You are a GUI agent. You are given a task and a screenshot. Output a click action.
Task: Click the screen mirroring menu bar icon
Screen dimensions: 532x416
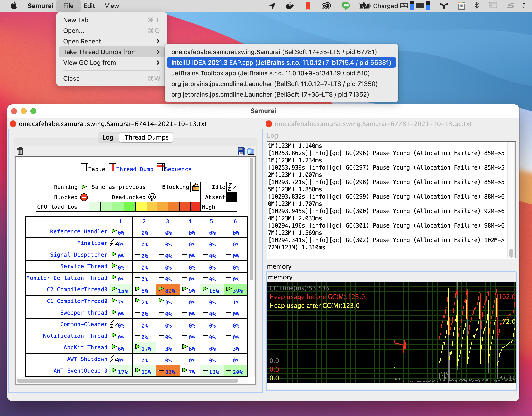click(493, 6)
